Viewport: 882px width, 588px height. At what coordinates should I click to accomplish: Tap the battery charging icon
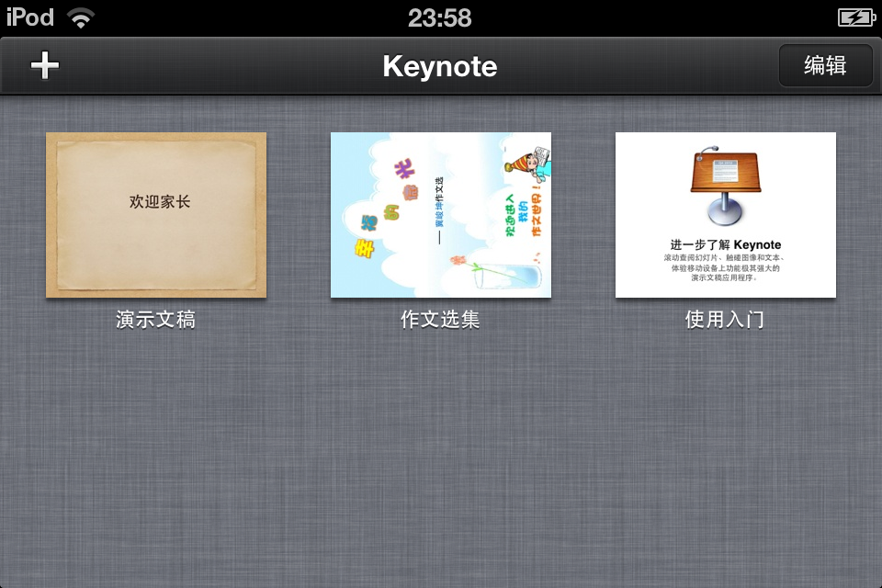(x=856, y=18)
